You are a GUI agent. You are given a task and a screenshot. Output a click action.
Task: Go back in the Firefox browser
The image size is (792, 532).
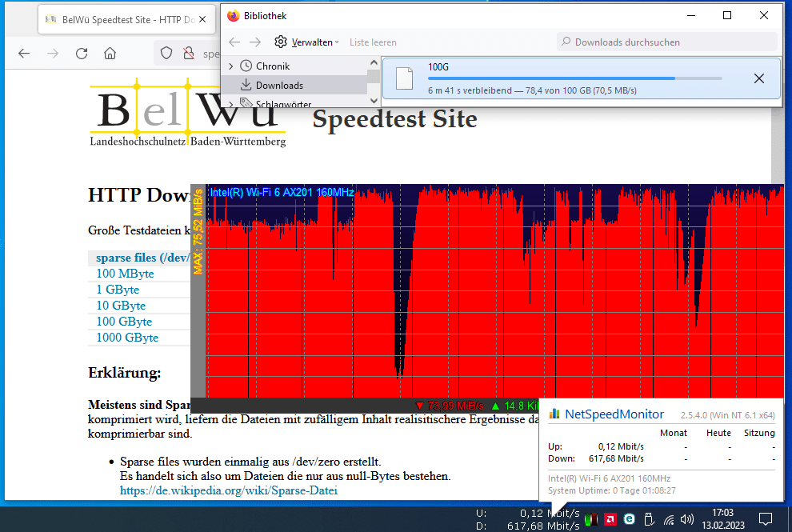point(24,53)
